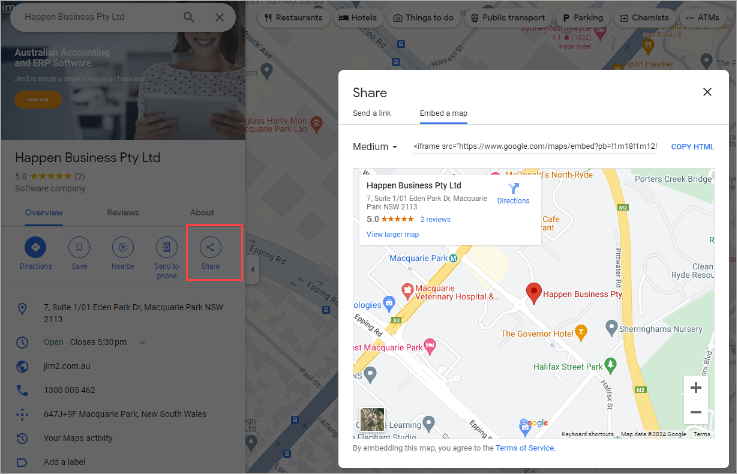This screenshot has width=737, height=474.
Task: Click the phone handset icon
Action: pos(22,390)
